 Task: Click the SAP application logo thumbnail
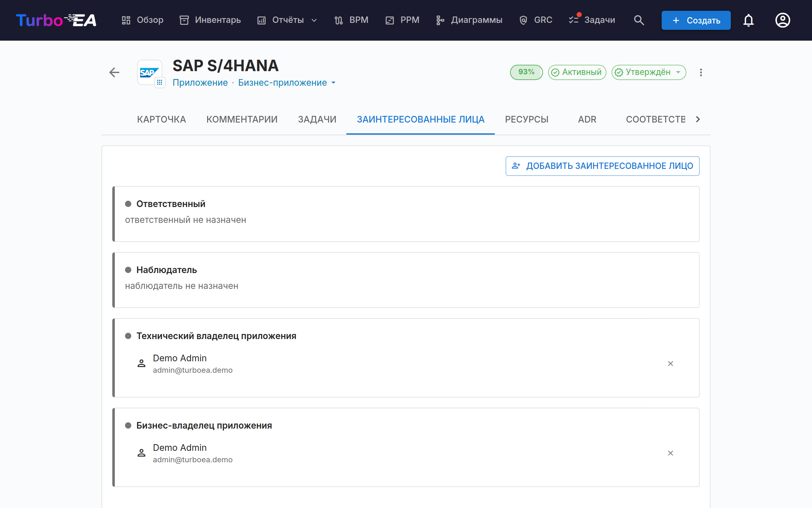pyautogui.click(x=150, y=73)
